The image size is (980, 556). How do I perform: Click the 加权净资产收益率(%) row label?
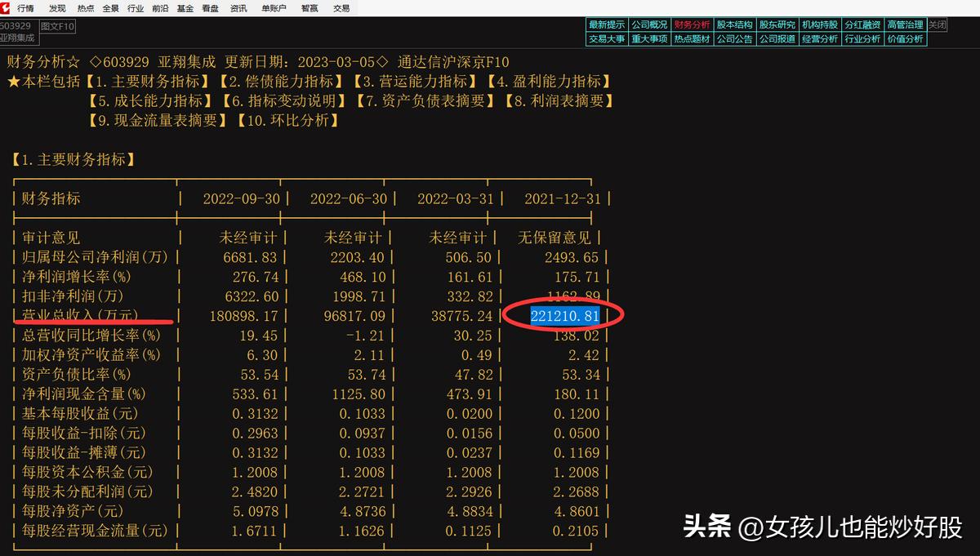click(91, 355)
